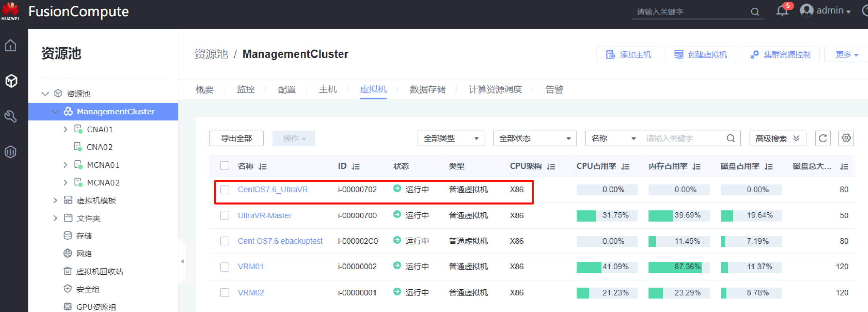Image resolution: width=868 pixels, height=312 pixels.
Task: Open the notification bell alerts
Action: (x=782, y=11)
